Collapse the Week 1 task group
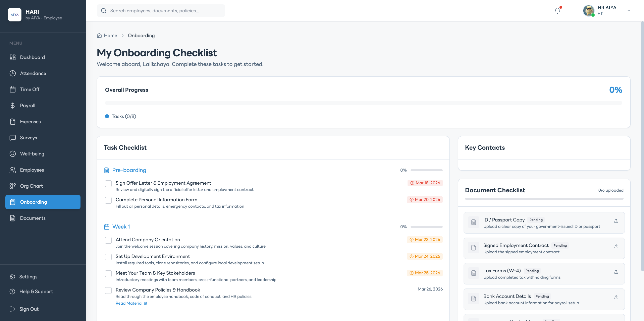Image resolution: width=644 pixels, height=321 pixels. tap(121, 226)
